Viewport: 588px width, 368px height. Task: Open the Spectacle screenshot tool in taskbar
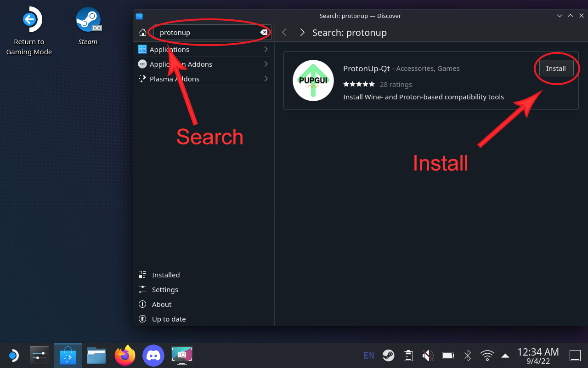[182, 356]
